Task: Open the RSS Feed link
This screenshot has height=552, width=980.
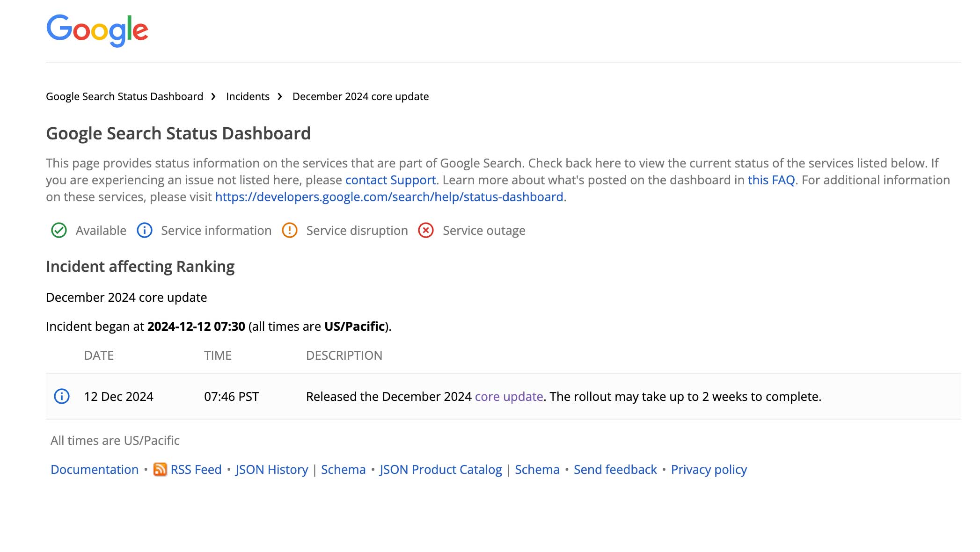Action: pos(196,470)
